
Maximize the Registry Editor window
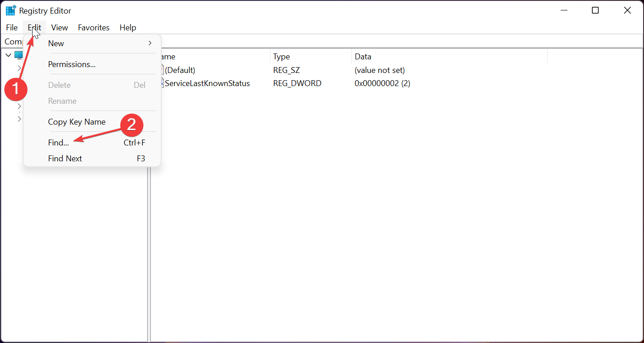point(596,10)
